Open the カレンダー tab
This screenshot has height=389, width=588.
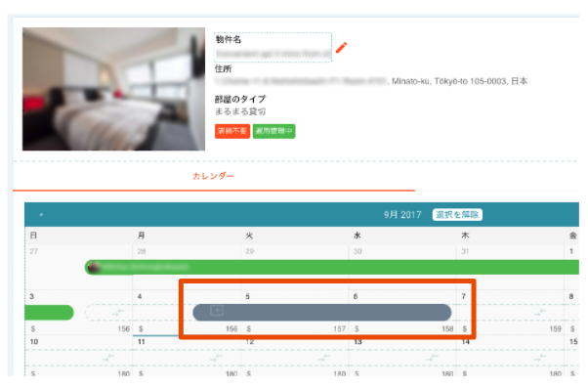coord(213,176)
